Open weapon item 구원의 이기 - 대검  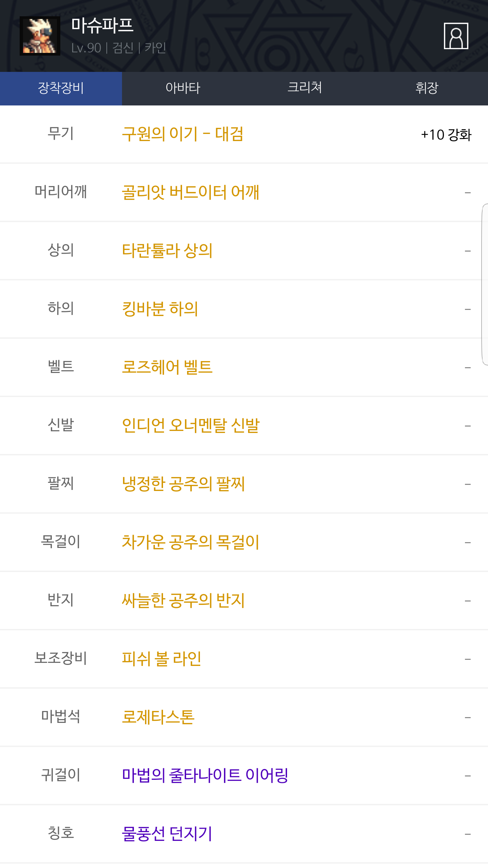(x=182, y=134)
